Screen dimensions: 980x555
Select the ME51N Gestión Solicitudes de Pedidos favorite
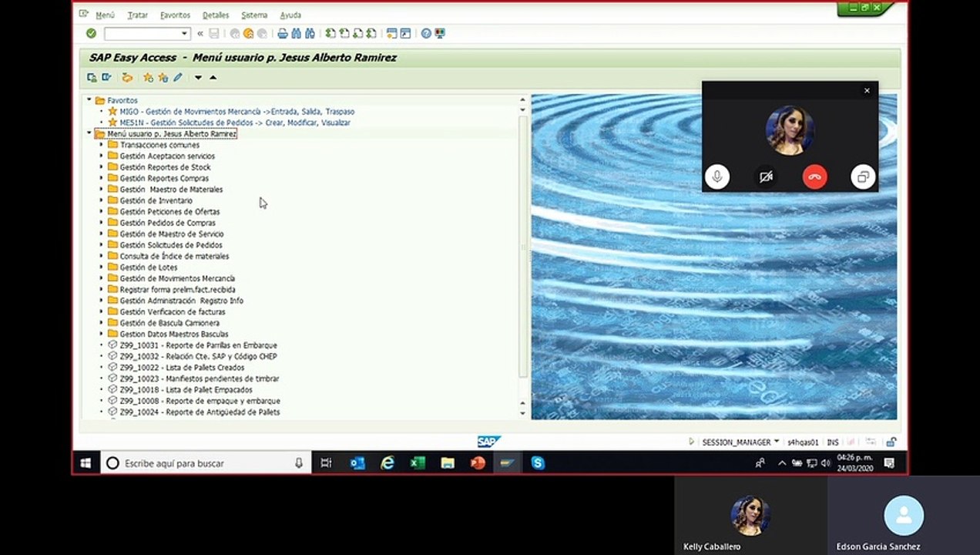tap(235, 123)
